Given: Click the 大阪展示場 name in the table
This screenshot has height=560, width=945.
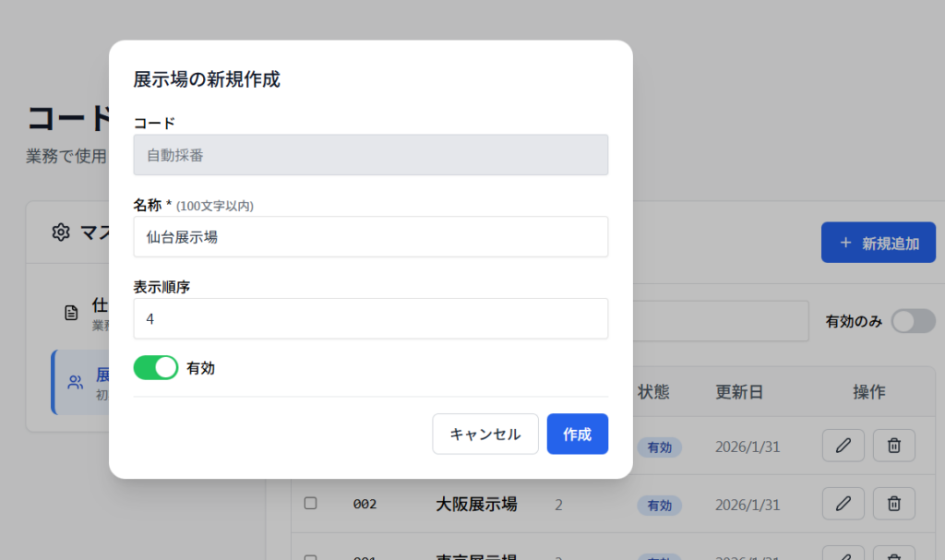Looking at the screenshot, I should [476, 505].
